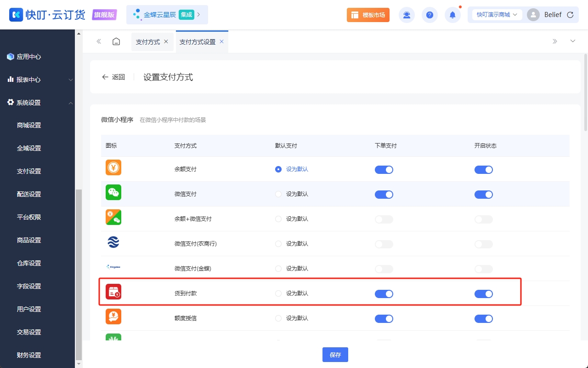
Task: Open 平台权限 in the sidebar
Action: (29, 217)
